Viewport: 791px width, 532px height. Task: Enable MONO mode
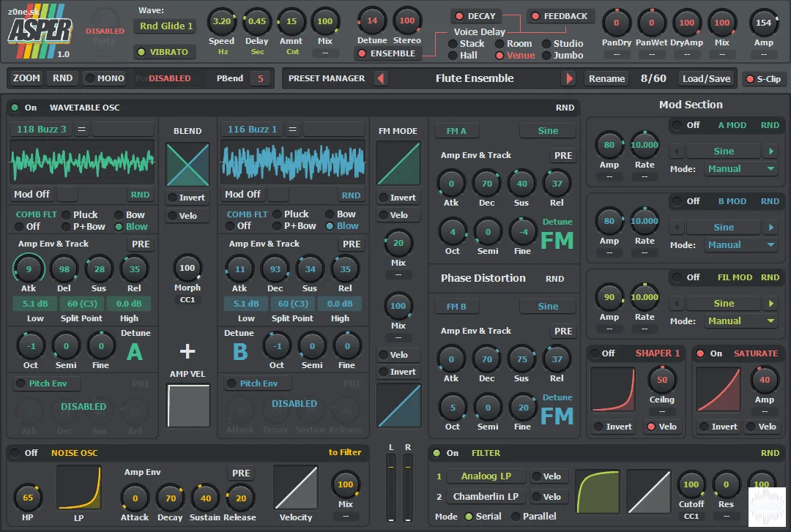(x=105, y=78)
